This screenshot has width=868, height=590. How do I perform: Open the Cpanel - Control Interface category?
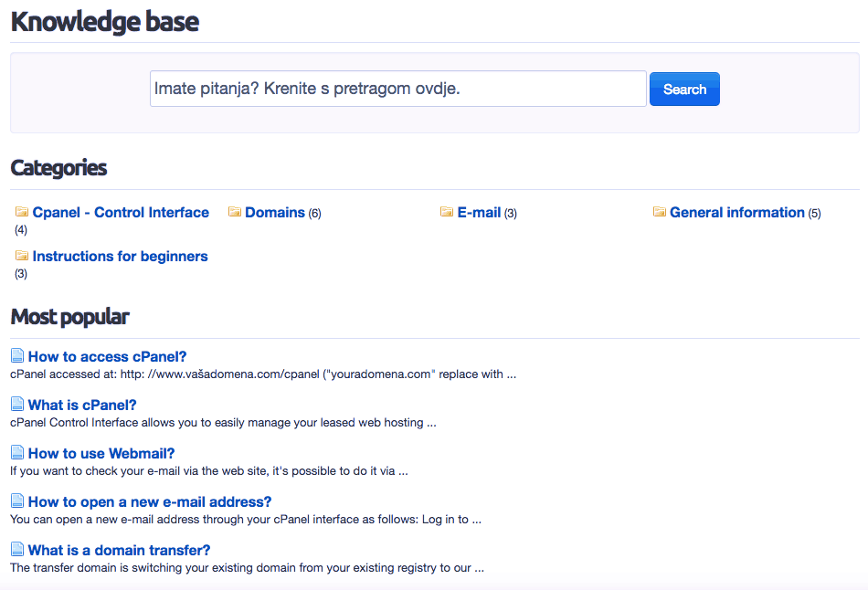[121, 213]
